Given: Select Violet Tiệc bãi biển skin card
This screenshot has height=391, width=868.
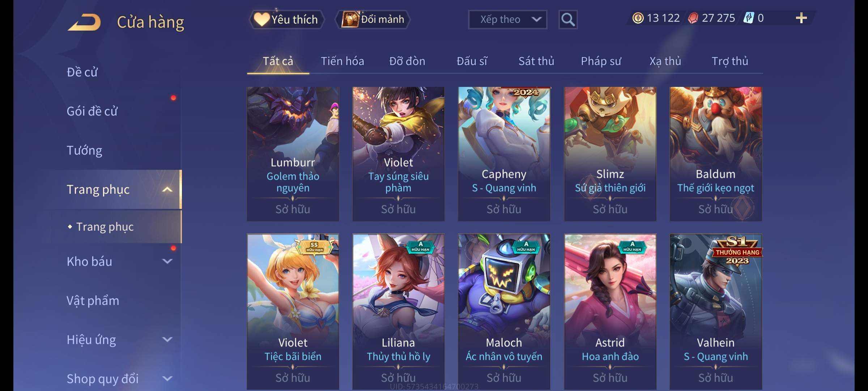Looking at the screenshot, I should 293,312.
